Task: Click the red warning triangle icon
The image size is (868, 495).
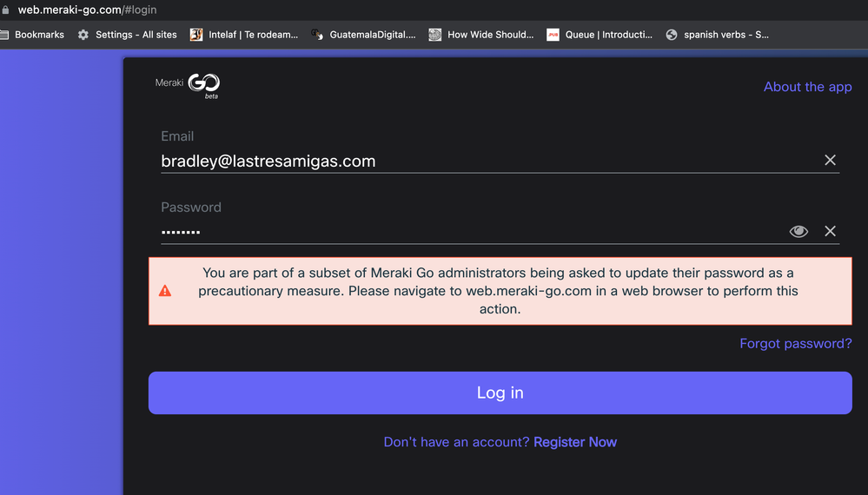Action: tap(165, 291)
